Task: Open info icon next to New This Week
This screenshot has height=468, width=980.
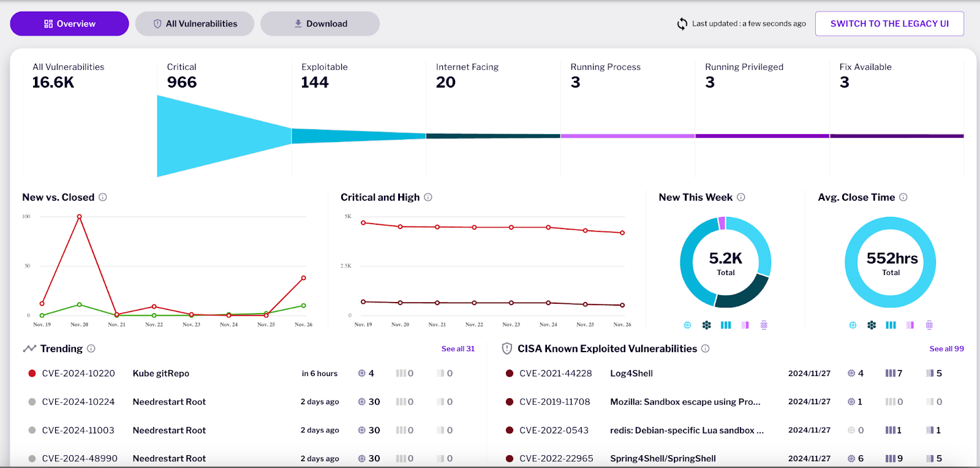Action: point(741,197)
